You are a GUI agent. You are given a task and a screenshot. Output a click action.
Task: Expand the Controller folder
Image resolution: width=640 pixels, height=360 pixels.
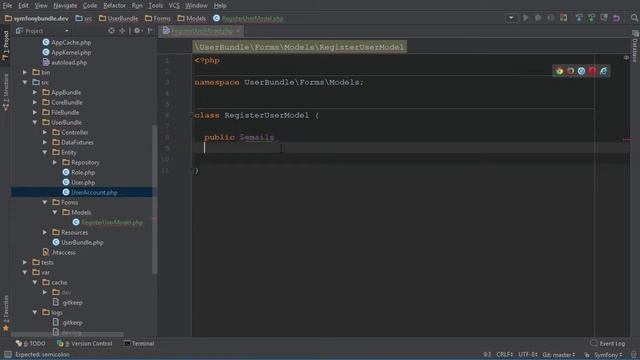[x=45, y=132]
